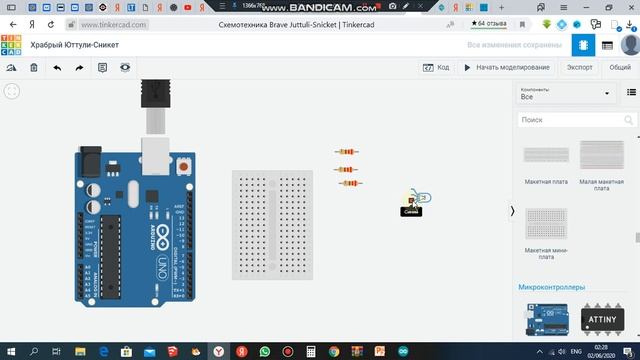
Task: Open the Windows Start menu
Action: [x=11, y=351]
